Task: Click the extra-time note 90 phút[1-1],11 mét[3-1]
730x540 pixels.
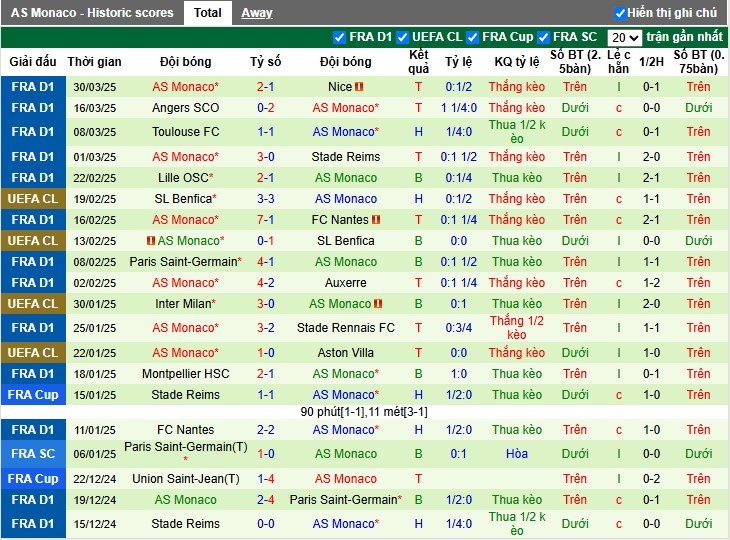Action: (364, 412)
